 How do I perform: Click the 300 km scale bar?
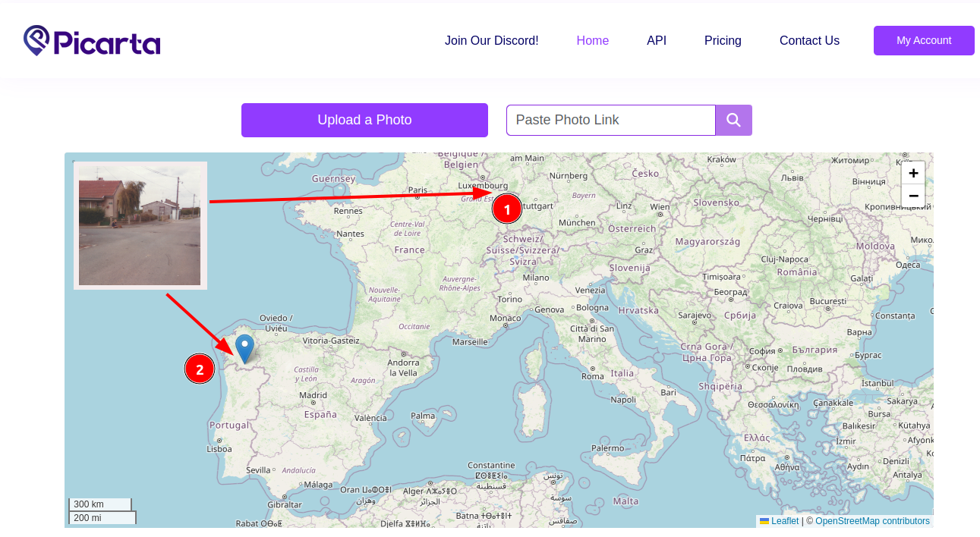pos(99,504)
